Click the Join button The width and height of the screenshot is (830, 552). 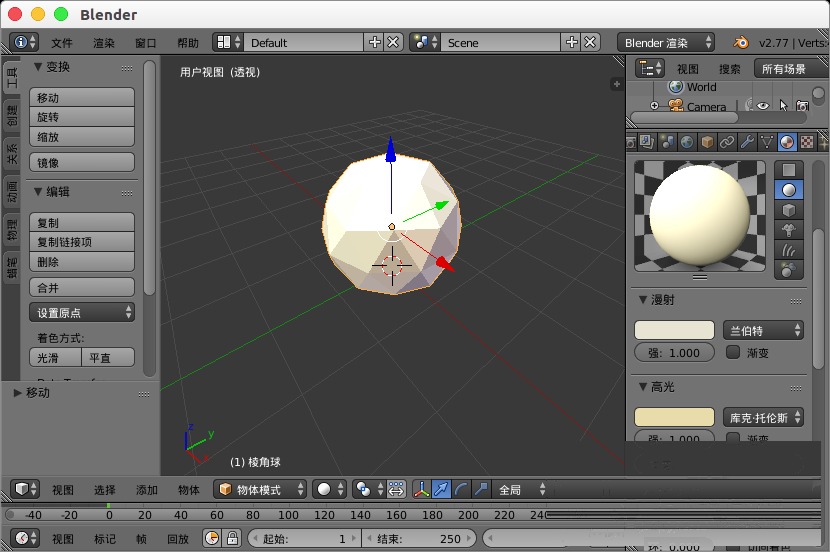pyautogui.click(x=82, y=287)
